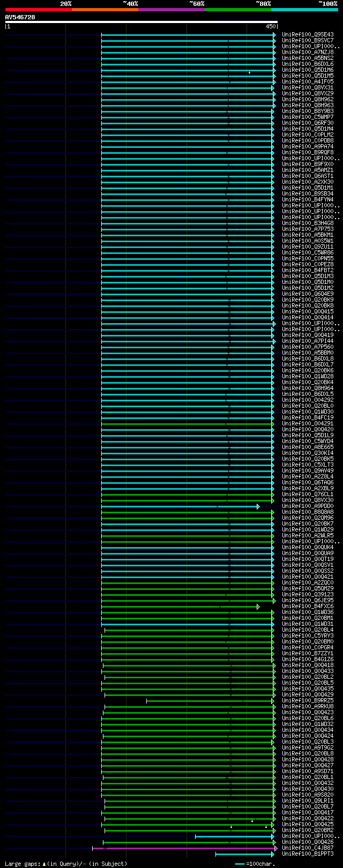Image resolution: width=343 pixels, height=868 pixels.
Task: Open the hit UniRef100_Q39123
Action: [x=308, y=594]
